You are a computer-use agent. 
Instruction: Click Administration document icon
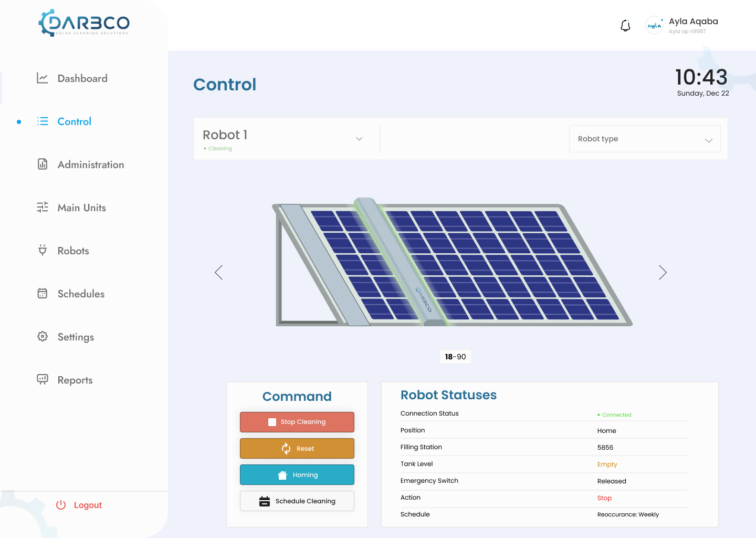coord(43,164)
